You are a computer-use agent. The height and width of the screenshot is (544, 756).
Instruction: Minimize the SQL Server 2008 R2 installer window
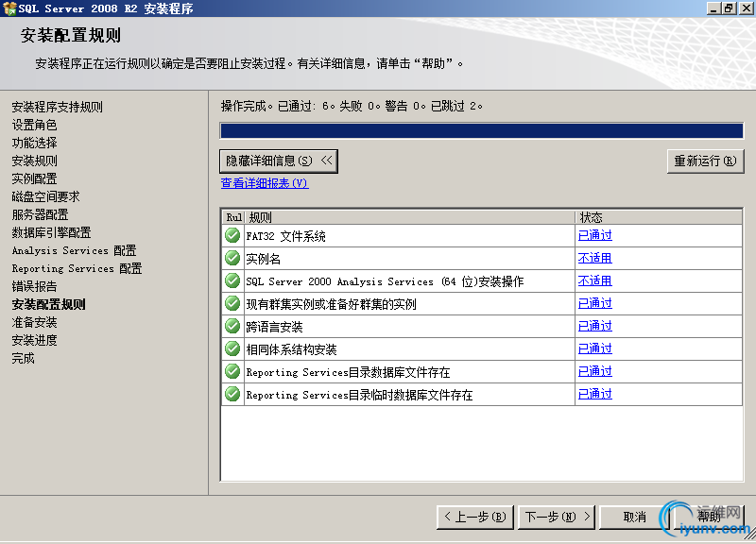pyautogui.click(x=713, y=8)
